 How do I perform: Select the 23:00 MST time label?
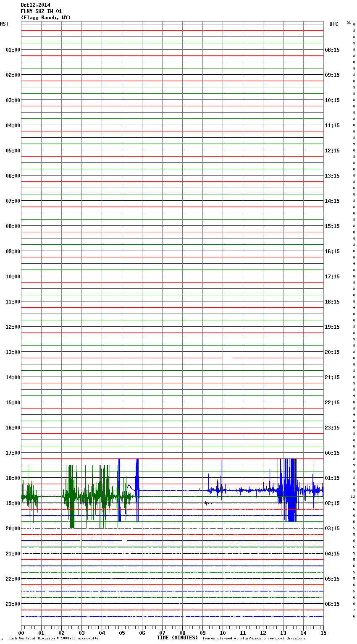click(13, 604)
